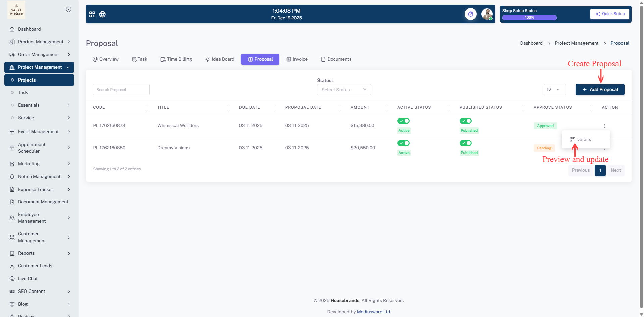Toggle published status for Dreamy Visions
The width and height of the screenshot is (644, 317).
[465, 143]
